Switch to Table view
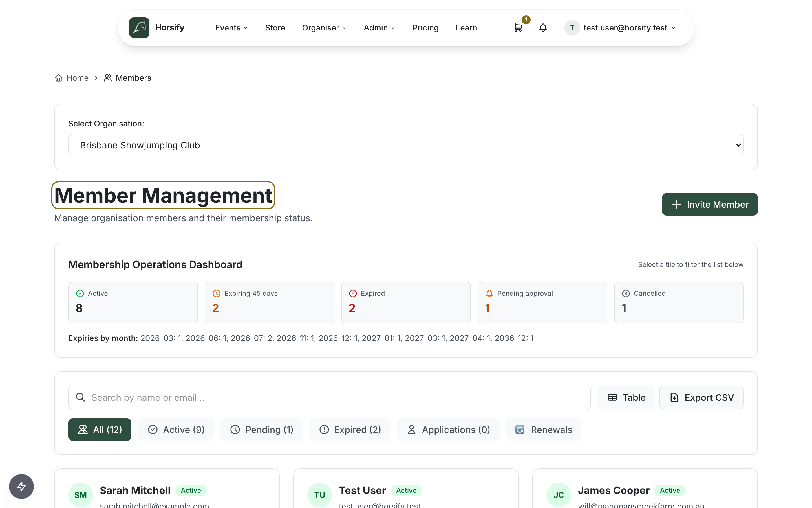 tap(626, 397)
